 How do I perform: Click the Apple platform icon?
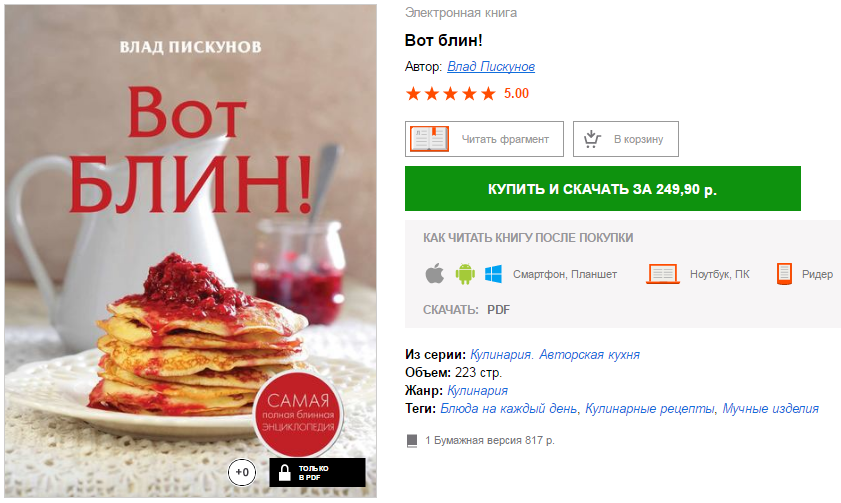434,273
